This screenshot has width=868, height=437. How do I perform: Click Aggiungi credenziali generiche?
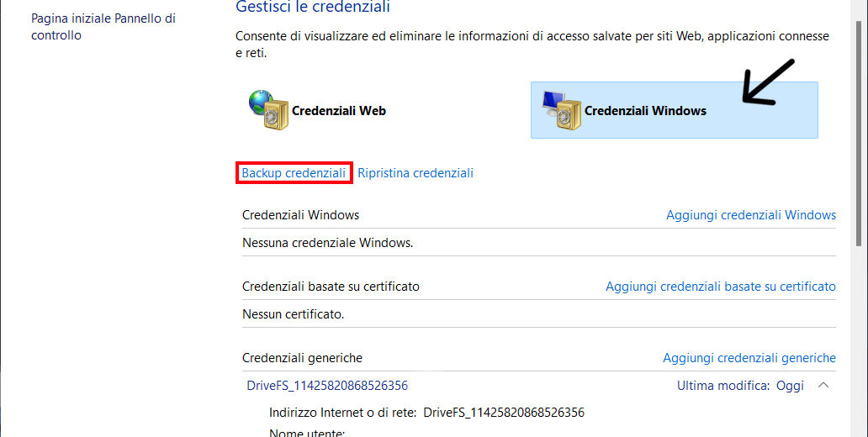[x=749, y=358]
